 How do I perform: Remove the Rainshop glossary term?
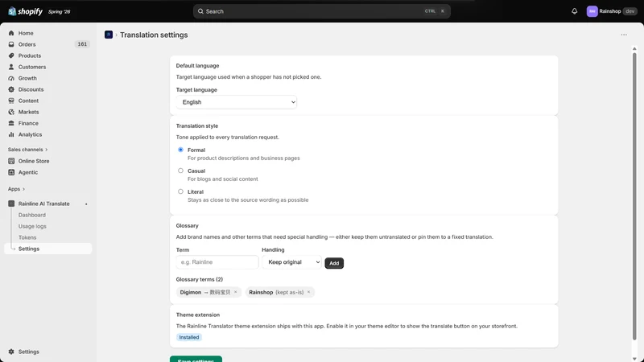pos(308,292)
